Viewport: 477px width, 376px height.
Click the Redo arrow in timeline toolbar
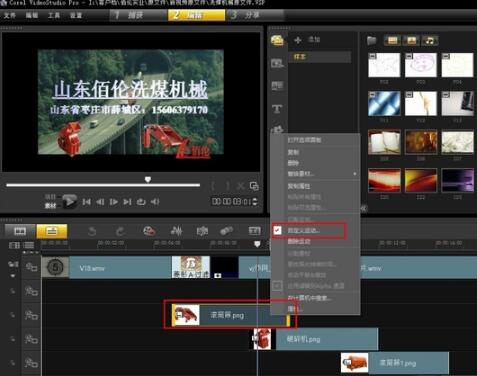(120, 231)
